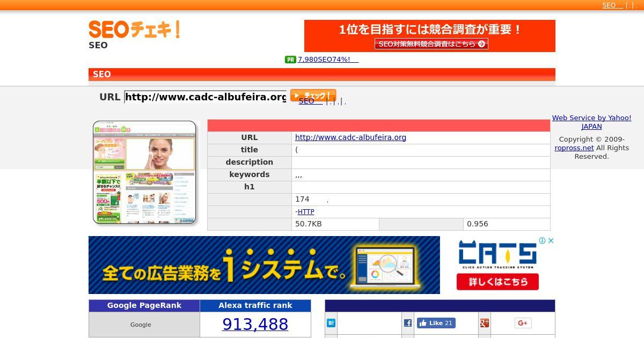Viewport: 644px width, 338px height.
Task: Click 詳しくはこちら red ad button
Action: point(497,281)
